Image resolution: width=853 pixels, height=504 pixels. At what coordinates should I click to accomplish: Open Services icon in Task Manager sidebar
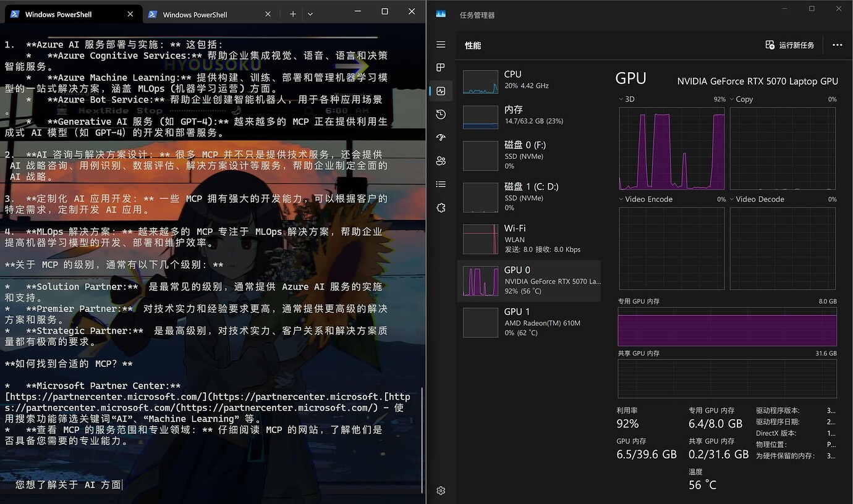click(441, 208)
